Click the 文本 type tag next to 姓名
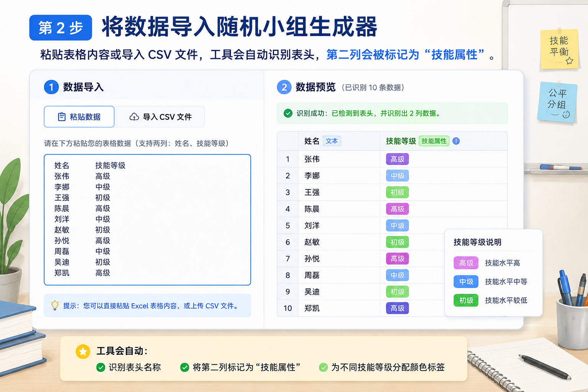 pos(332,141)
